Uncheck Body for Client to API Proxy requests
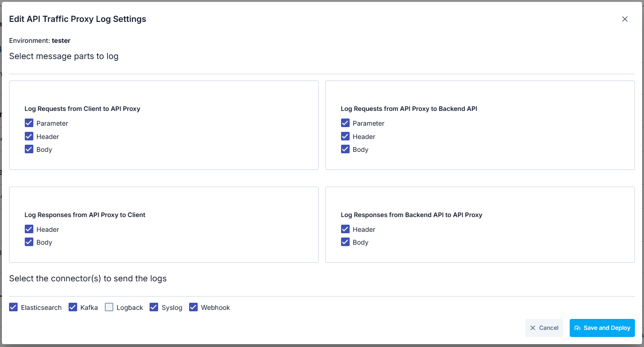The image size is (644, 347). point(29,149)
